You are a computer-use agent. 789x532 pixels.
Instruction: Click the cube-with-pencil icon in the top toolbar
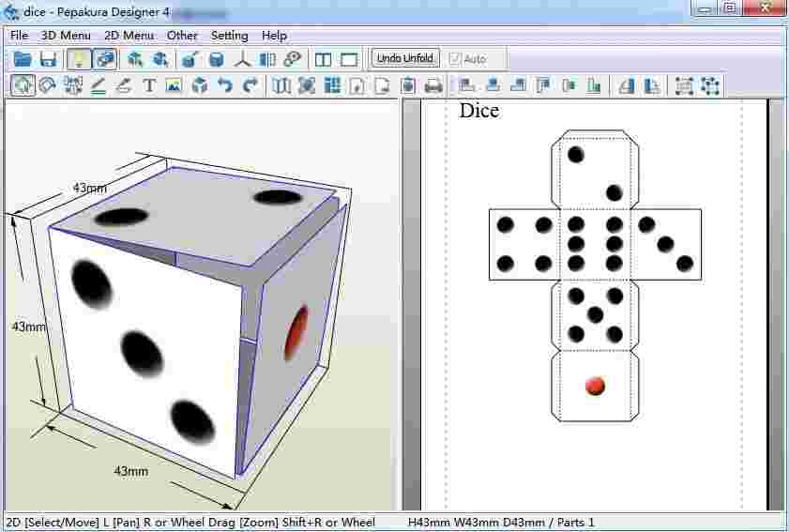tap(190, 59)
